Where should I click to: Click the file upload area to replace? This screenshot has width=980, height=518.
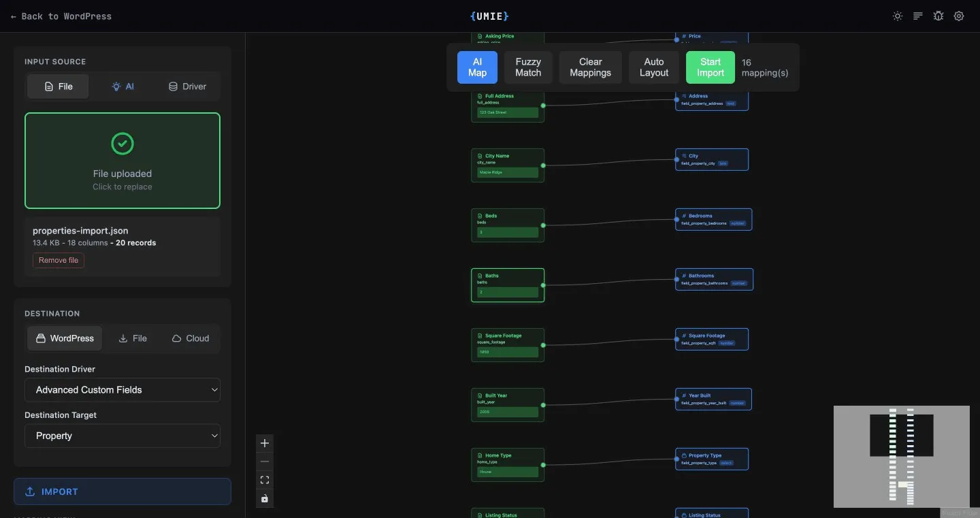[x=122, y=161]
